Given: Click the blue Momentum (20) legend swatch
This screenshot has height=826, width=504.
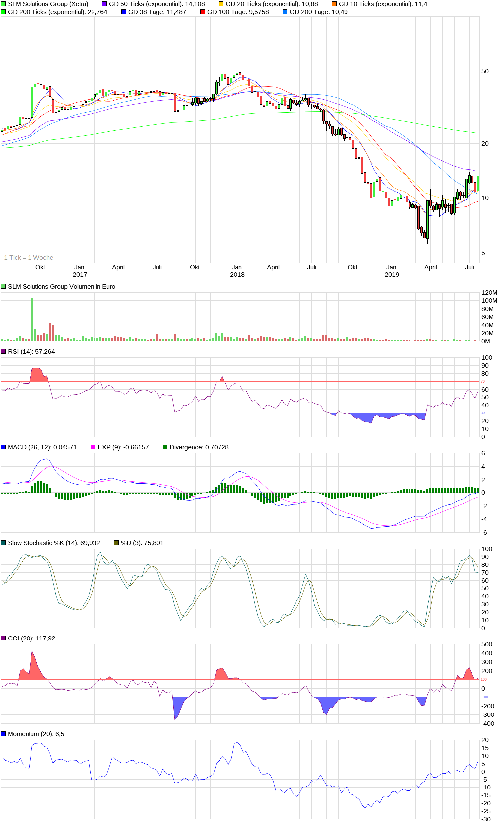Looking at the screenshot, I should click(x=3, y=734).
